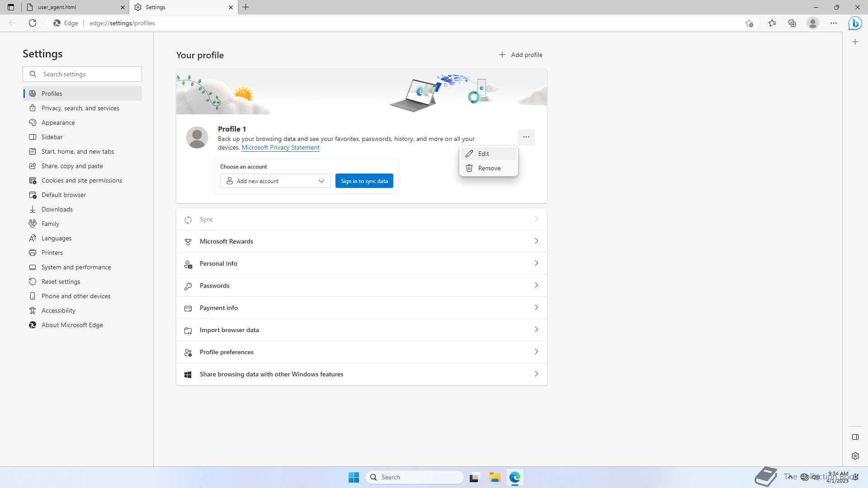Open Default browser settings
The width and height of the screenshot is (868, 488).
(82, 195)
